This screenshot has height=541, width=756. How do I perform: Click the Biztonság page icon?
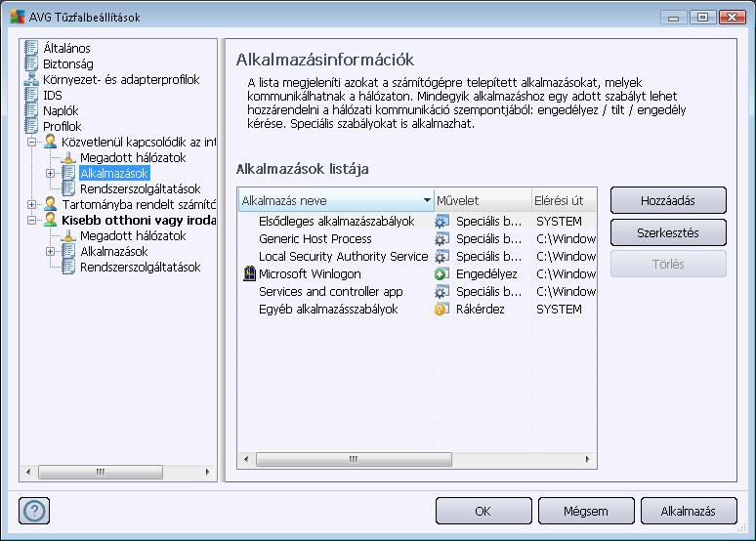click(x=31, y=63)
